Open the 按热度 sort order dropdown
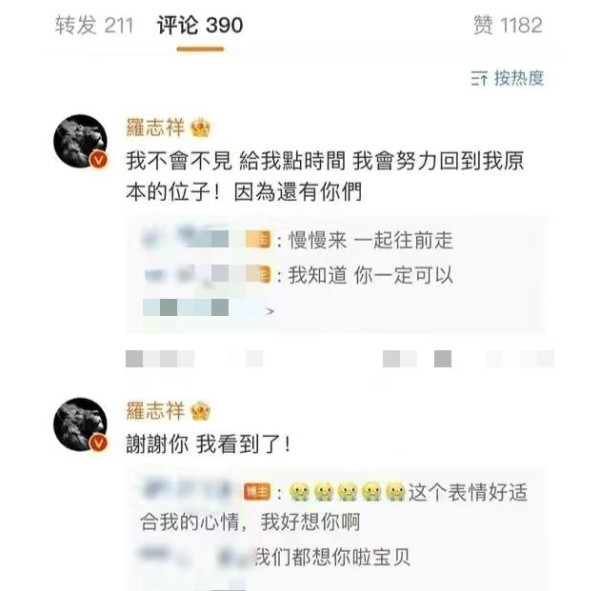Image resolution: width=600 pixels, height=591 pixels. point(507,78)
